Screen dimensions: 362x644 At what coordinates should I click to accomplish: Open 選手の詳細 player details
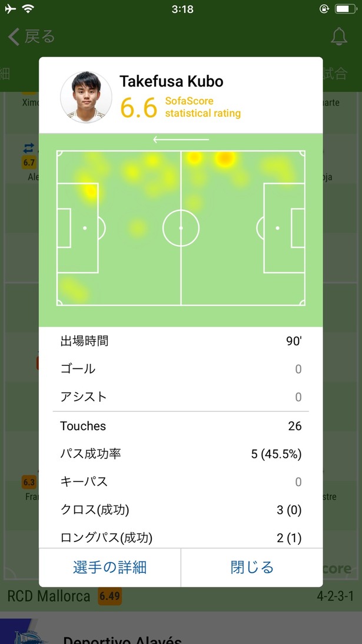click(x=109, y=567)
